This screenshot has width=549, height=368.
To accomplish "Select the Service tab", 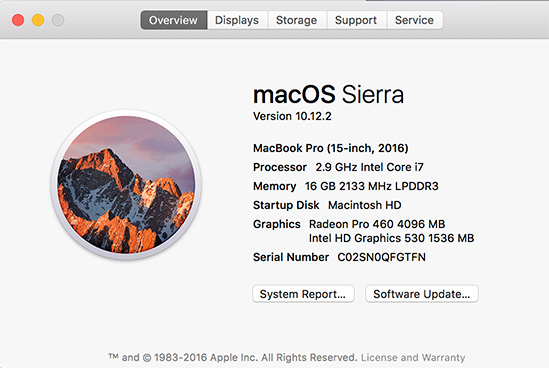I will click(415, 20).
